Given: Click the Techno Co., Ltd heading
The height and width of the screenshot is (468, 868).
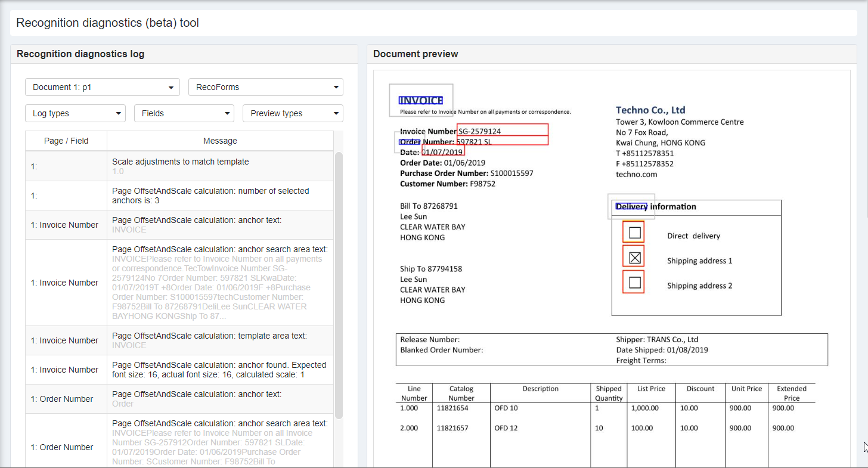Looking at the screenshot, I should (x=650, y=110).
